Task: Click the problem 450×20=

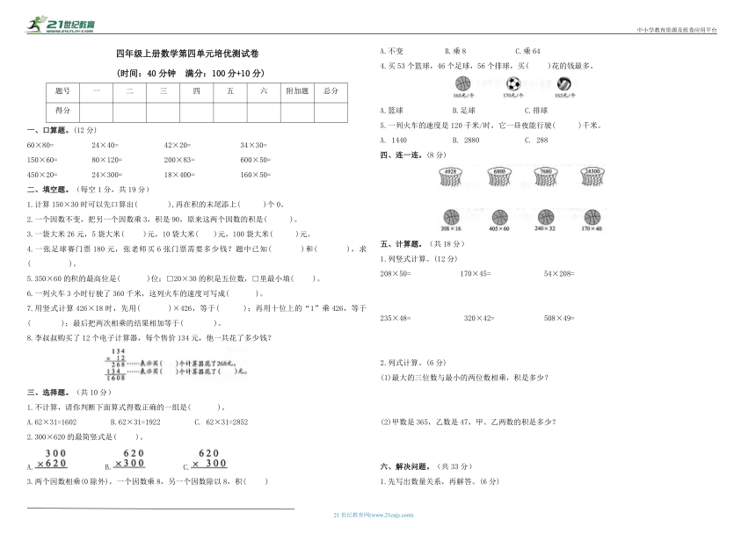Action: point(42,175)
